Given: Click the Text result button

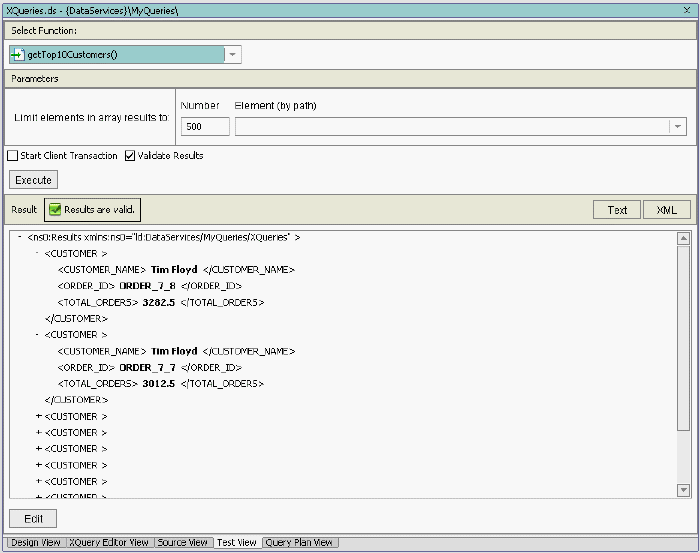Looking at the screenshot, I should click(617, 210).
